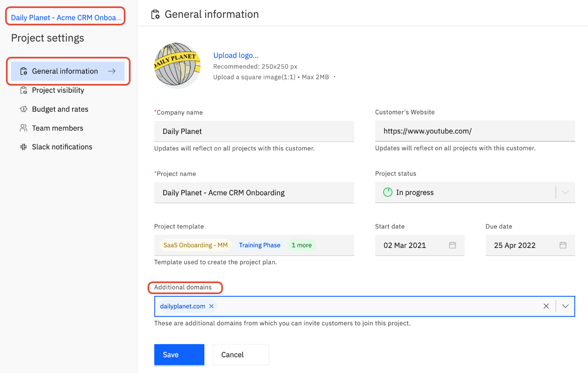Edit the Company name field
This screenshot has width=588, height=373.
pos(254,131)
